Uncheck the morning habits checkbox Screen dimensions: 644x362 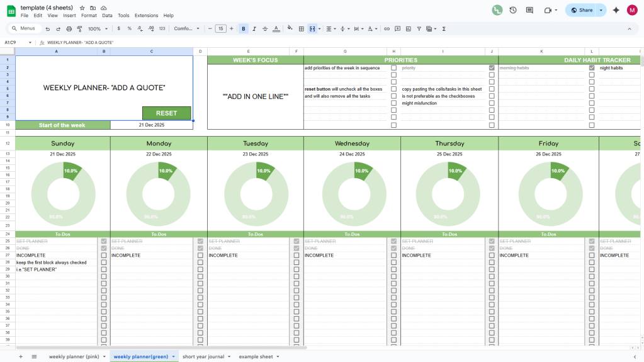pyautogui.click(x=591, y=68)
